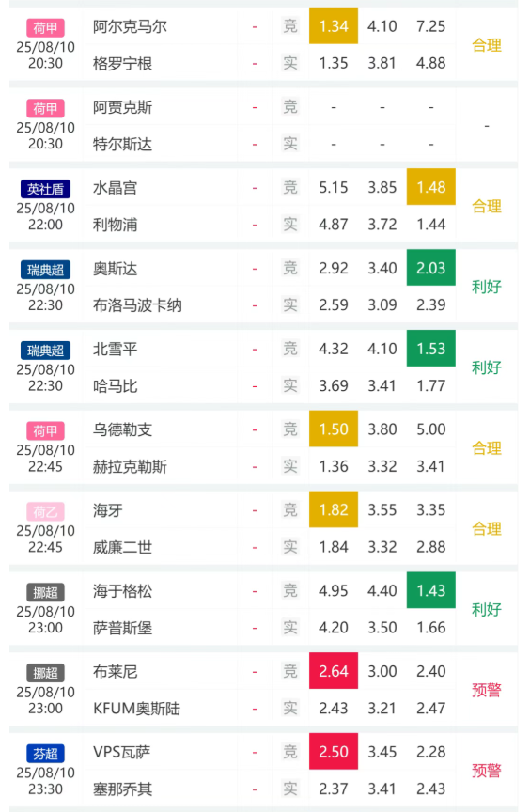Click the 利好 label for 北雪平 match
This screenshot has width=530, height=812.
(x=487, y=367)
